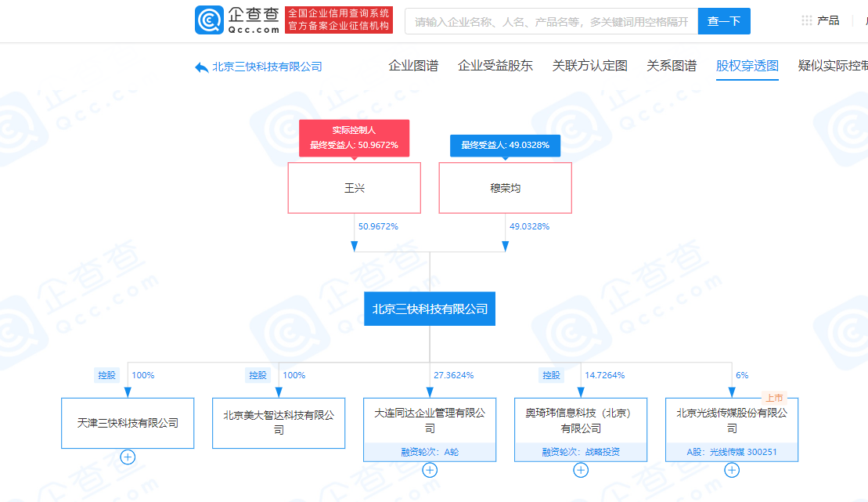Viewport: 868px width, 502px height.
Task: Expand 奥琦玮信息科技 node plus icon
Action: pos(581,470)
